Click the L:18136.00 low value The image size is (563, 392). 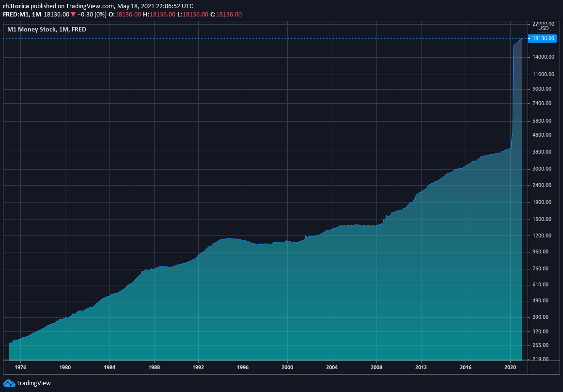coord(192,15)
